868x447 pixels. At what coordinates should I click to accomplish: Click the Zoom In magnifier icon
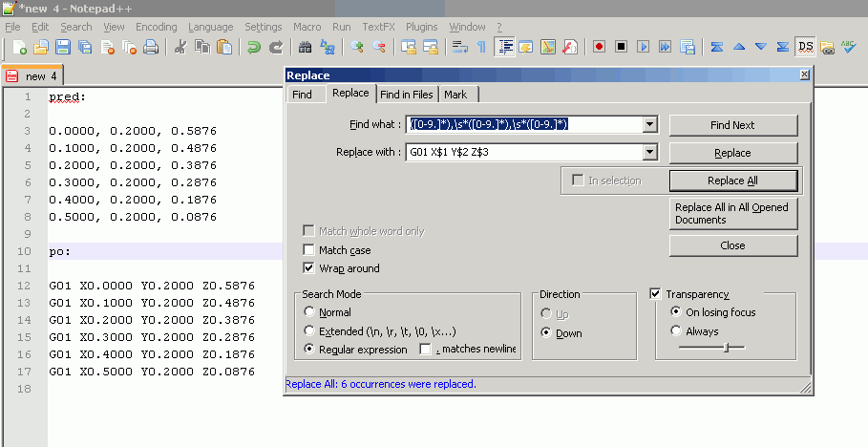(357, 47)
